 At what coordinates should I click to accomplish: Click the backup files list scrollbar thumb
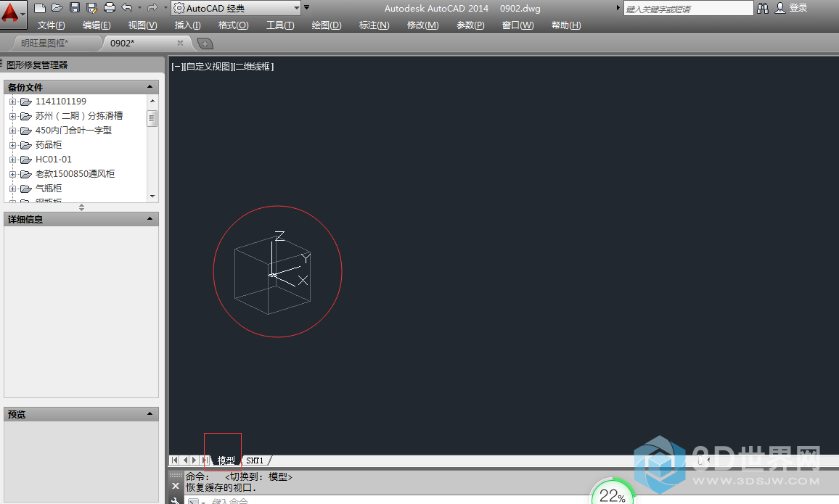(x=152, y=118)
